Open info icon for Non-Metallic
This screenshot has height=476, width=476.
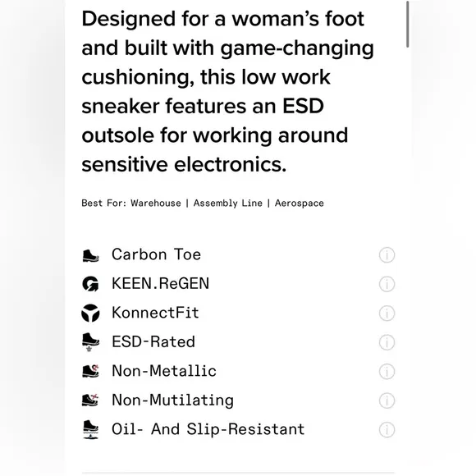click(x=387, y=371)
